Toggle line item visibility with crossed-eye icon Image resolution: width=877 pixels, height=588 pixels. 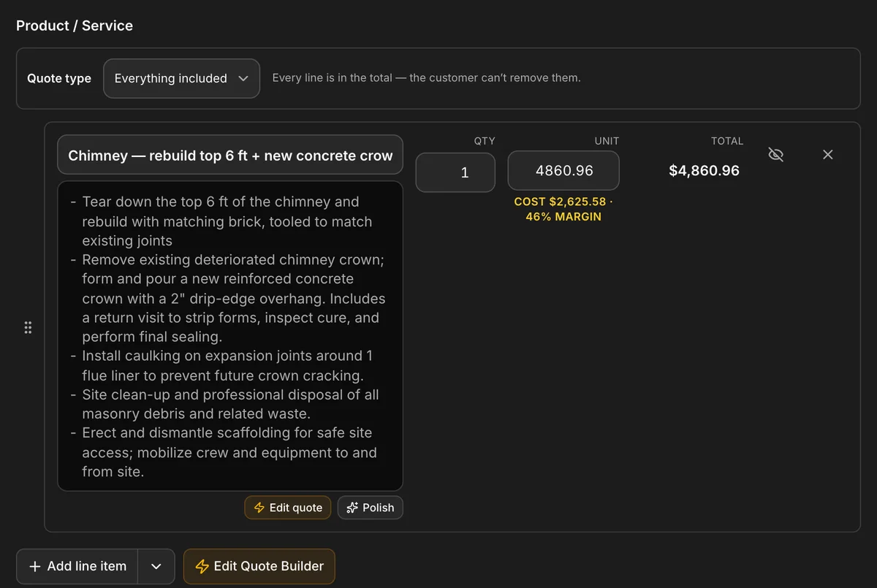(776, 155)
